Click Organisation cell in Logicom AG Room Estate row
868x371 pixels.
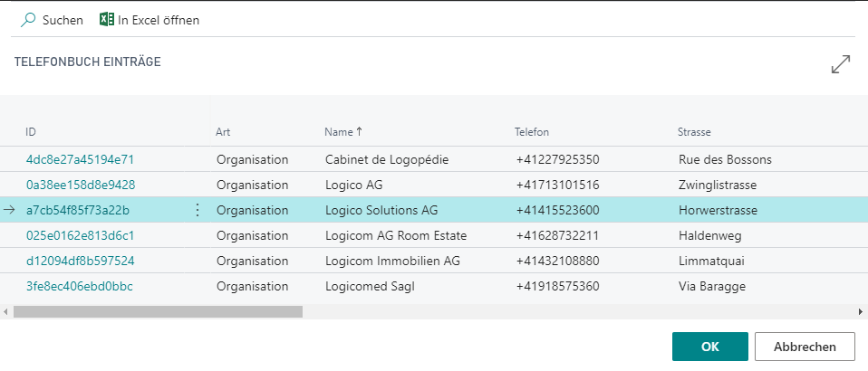point(253,235)
